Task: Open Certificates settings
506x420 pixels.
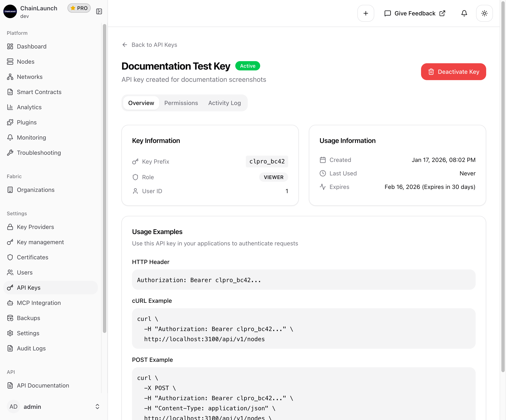Action: click(32, 257)
